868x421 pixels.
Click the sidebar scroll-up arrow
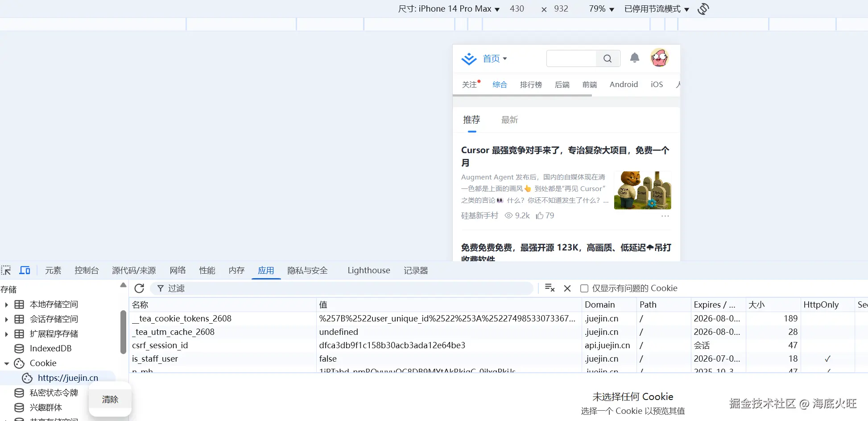click(124, 285)
